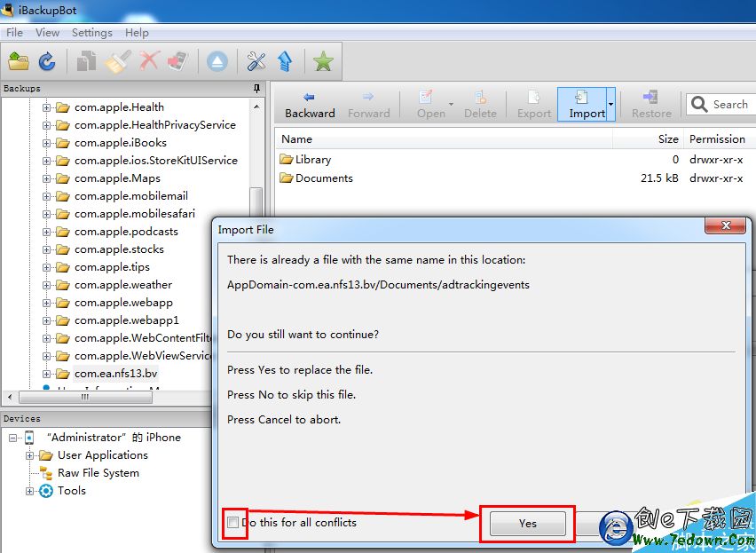The image size is (756, 553).
Task: Expand the com.apple.Health node
Action: [x=46, y=107]
